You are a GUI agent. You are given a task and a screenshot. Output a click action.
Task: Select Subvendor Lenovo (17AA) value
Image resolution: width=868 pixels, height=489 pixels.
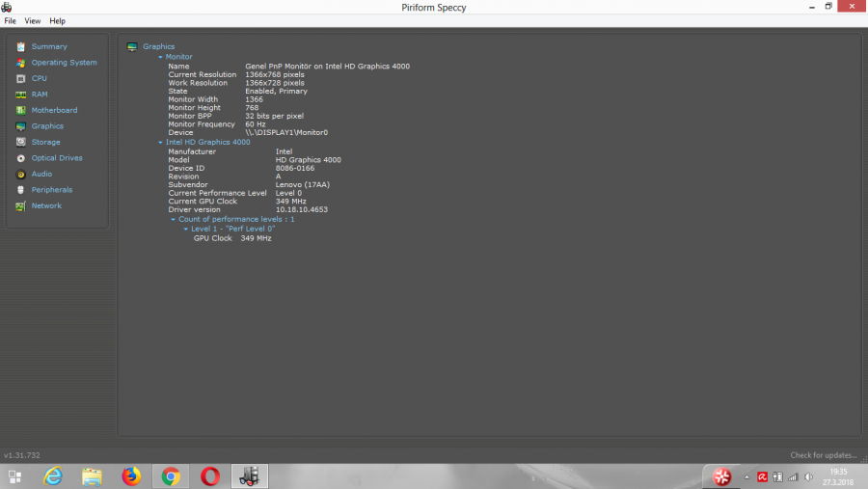pyautogui.click(x=303, y=185)
